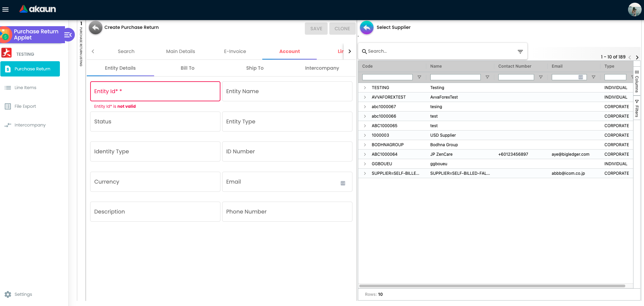Focus the Entity Name field
The height and width of the screenshot is (306, 644).
click(x=287, y=91)
